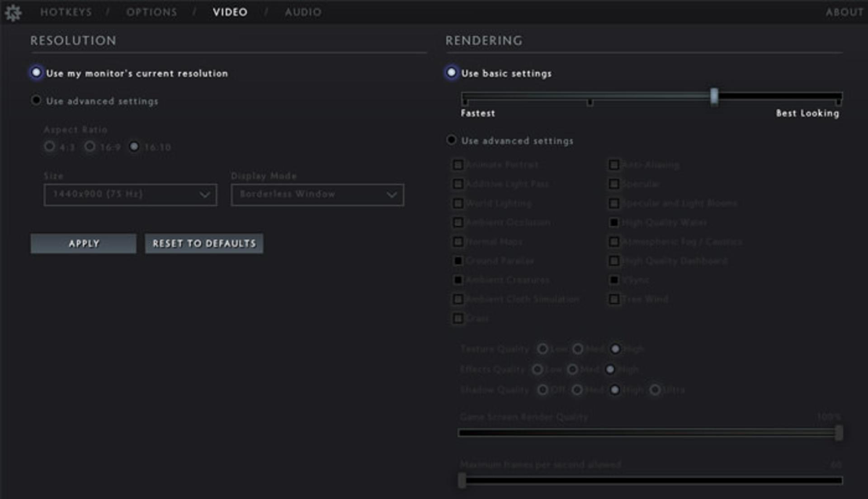Set Effects Quality to Low

click(x=537, y=369)
